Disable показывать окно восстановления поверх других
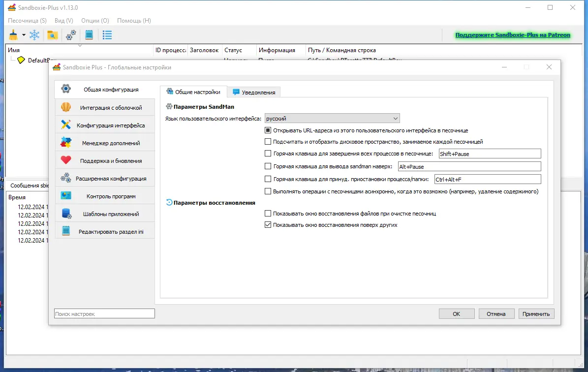Screen dimensions: 588x372 click(x=268, y=224)
